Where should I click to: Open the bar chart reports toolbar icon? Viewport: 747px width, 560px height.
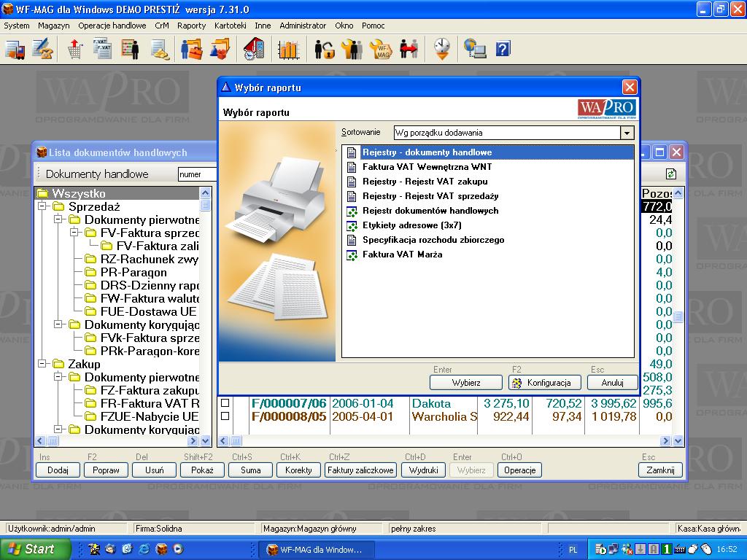289,49
